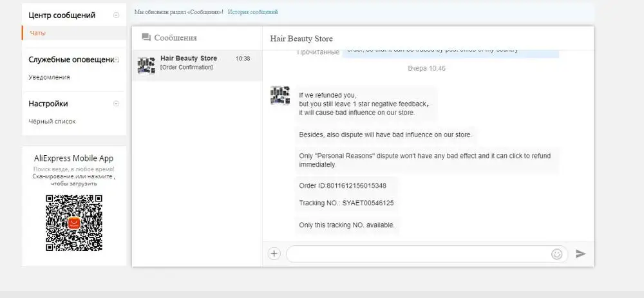The width and height of the screenshot is (644, 298).
Task: Click the Вчера 10:46 timestamp
Action: click(426, 68)
